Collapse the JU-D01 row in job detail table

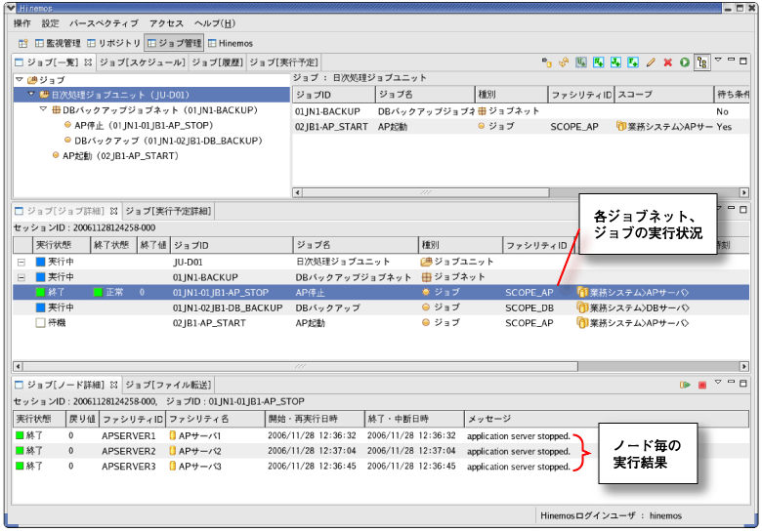click(x=21, y=263)
